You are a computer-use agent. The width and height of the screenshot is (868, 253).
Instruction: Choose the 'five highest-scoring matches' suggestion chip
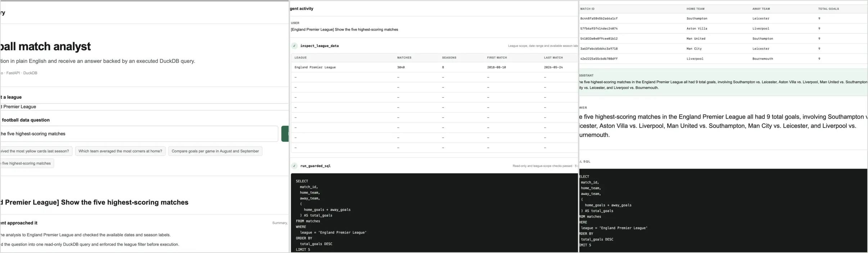click(27, 164)
